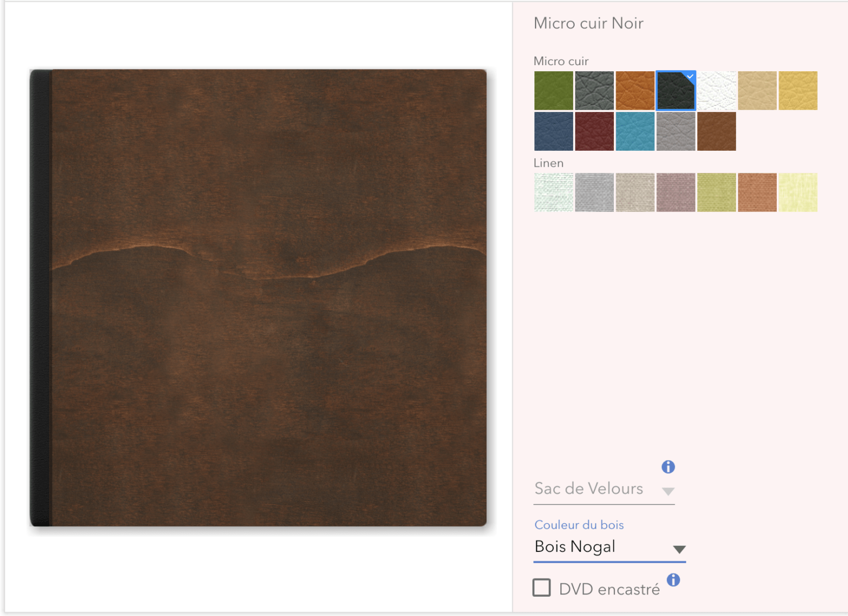Screen dimensions: 848x616
Task: Choose the orange Micro cuir swatch
Action: pos(635,91)
